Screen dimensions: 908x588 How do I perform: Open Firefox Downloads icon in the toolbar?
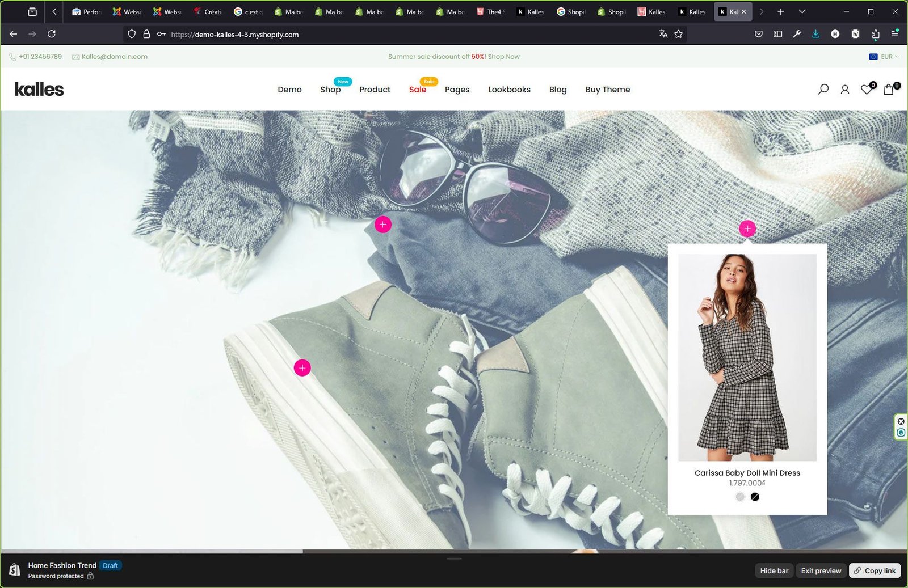(x=815, y=34)
